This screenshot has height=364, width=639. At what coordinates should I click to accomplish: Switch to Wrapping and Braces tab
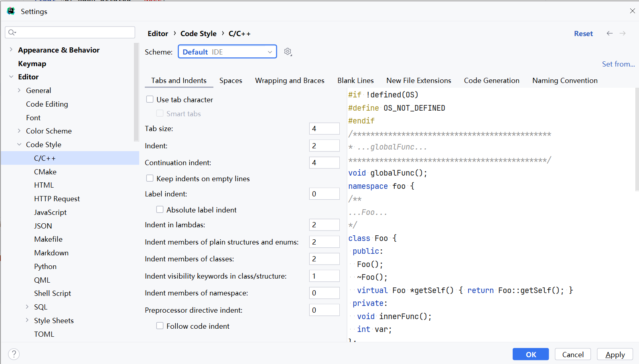pyautogui.click(x=290, y=81)
